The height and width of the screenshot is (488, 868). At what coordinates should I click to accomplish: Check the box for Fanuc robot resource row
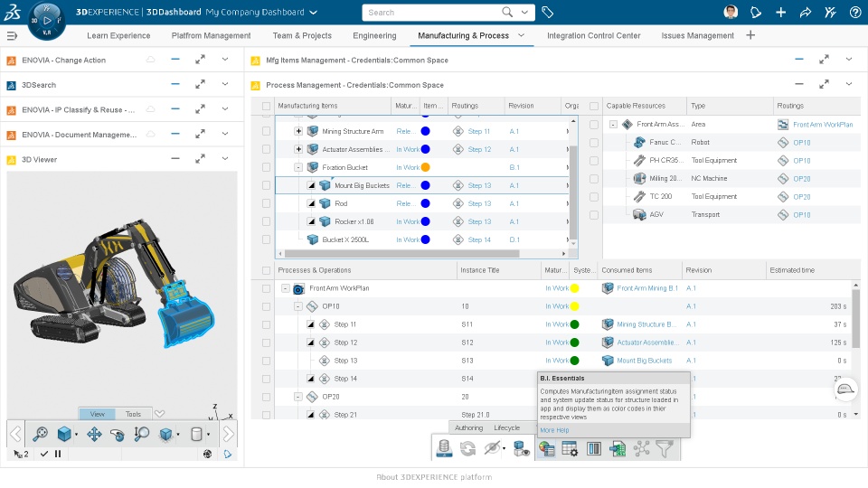point(594,143)
